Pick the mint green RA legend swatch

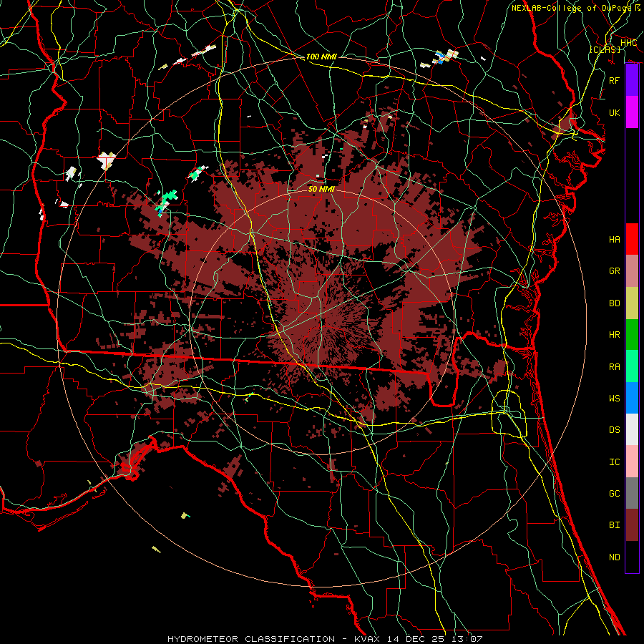point(632,366)
